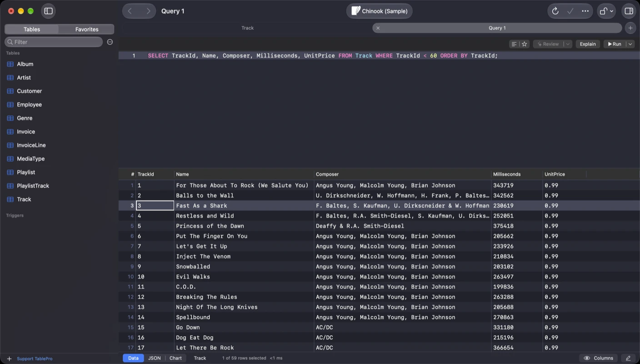The width and height of the screenshot is (640, 364).
Task: Click the commit checkmark icon
Action: pos(570,11)
